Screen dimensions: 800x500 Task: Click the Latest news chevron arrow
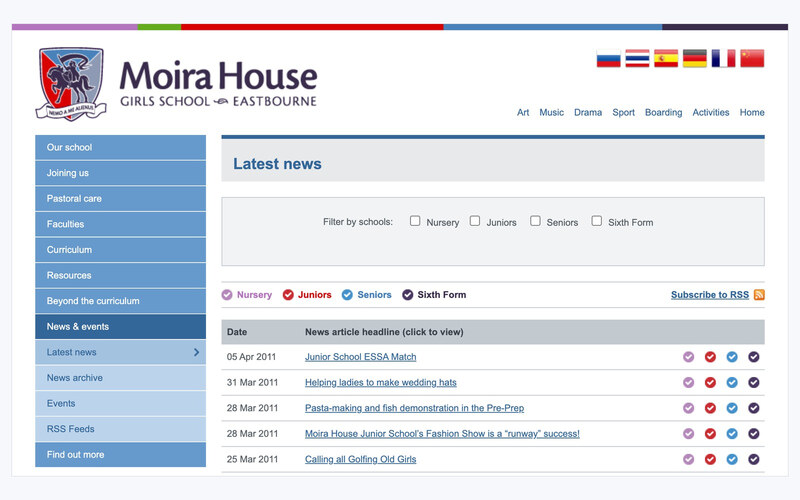[x=196, y=352]
